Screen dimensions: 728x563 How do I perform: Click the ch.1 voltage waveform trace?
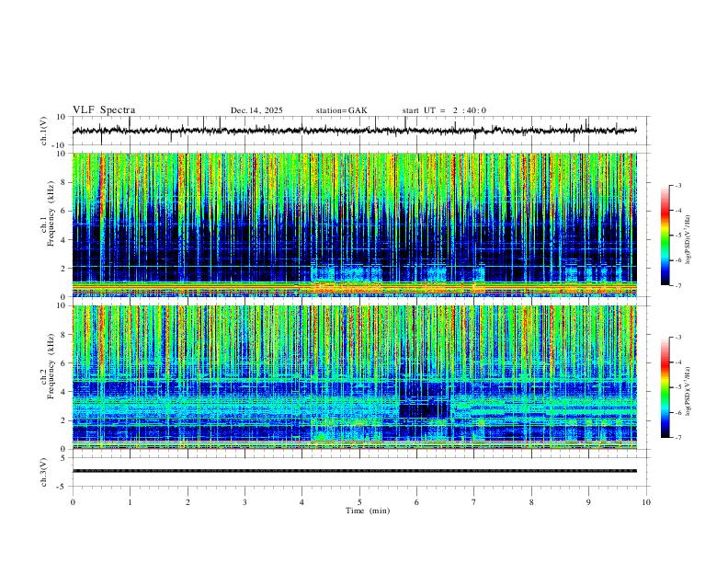pyautogui.click(x=354, y=131)
